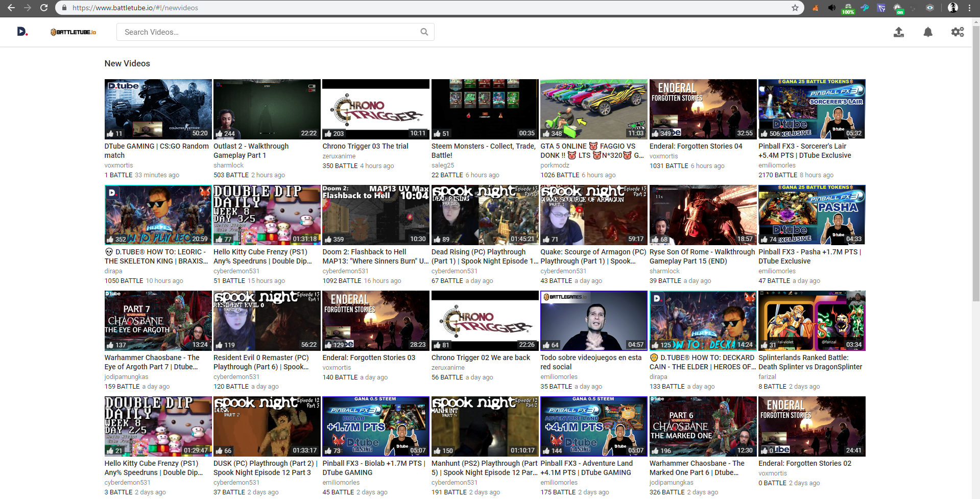980x499 pixels.
Task: Open DUSK (PC) Playthrough Part 2 title
Action: point(266,468)
